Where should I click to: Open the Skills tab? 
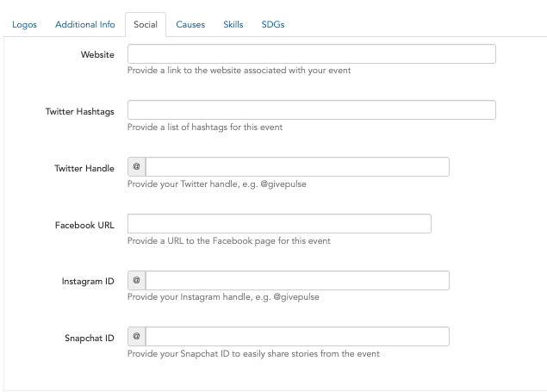click(233, 24)
